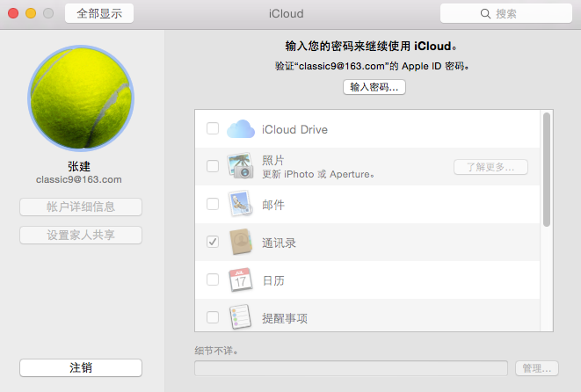Viewport: 581px width, 392px height.
Task: Uncheck the 通讯录 checkbox
Action: [213, 242]
